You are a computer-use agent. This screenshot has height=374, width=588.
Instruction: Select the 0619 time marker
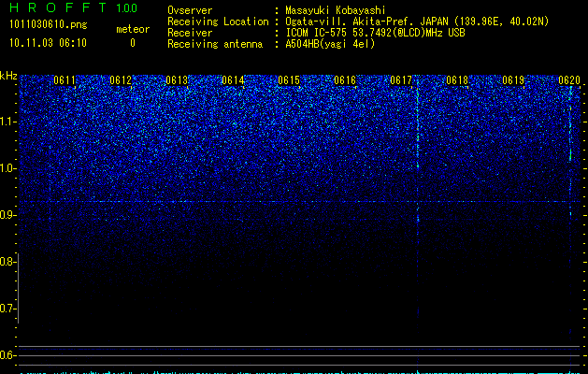click(513, 80)
